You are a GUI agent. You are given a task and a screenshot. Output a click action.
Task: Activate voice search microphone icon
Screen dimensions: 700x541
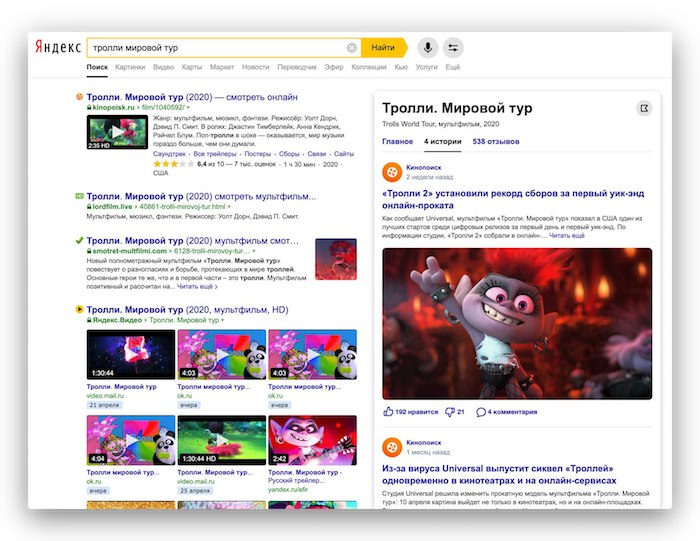tap(428, 48)
